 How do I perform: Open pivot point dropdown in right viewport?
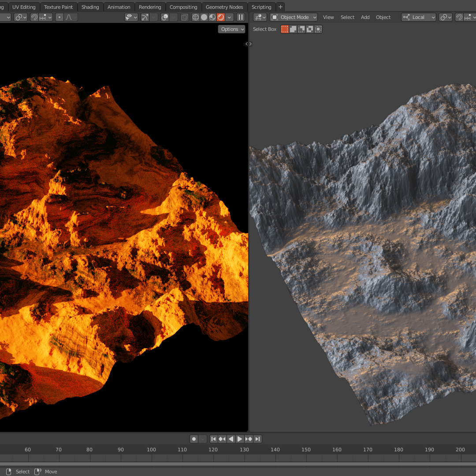446,17
